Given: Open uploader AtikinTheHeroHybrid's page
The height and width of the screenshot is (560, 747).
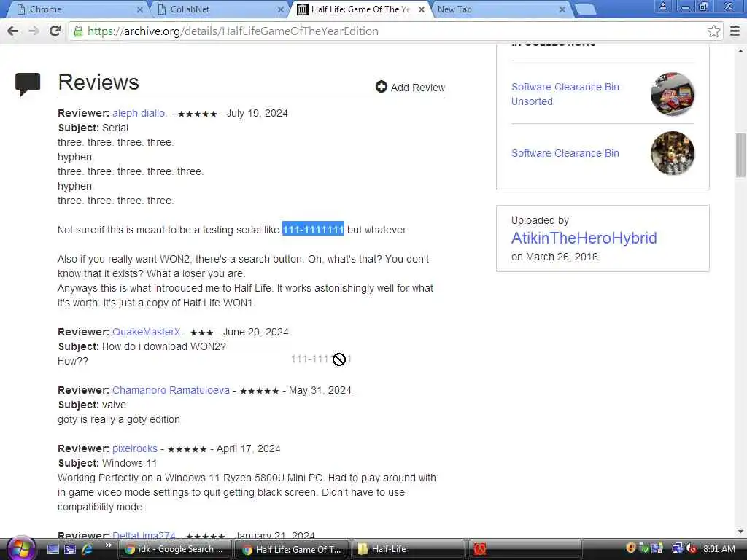Looking at the screenshot, I should (584, 238).
